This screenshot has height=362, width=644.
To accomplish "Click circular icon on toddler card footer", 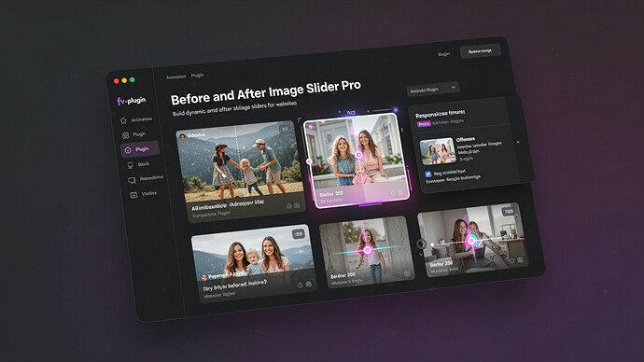I will (301, 285).
